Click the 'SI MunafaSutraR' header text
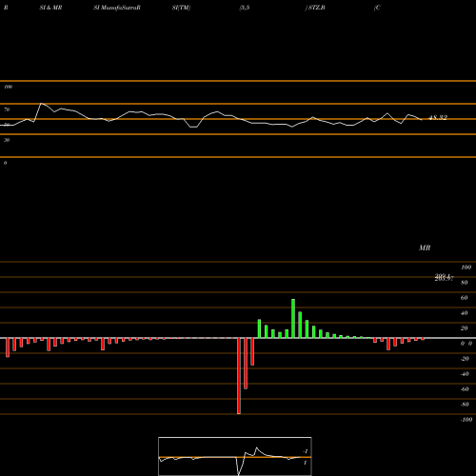This screenshot has height=476, width=476. coord(117,8)
